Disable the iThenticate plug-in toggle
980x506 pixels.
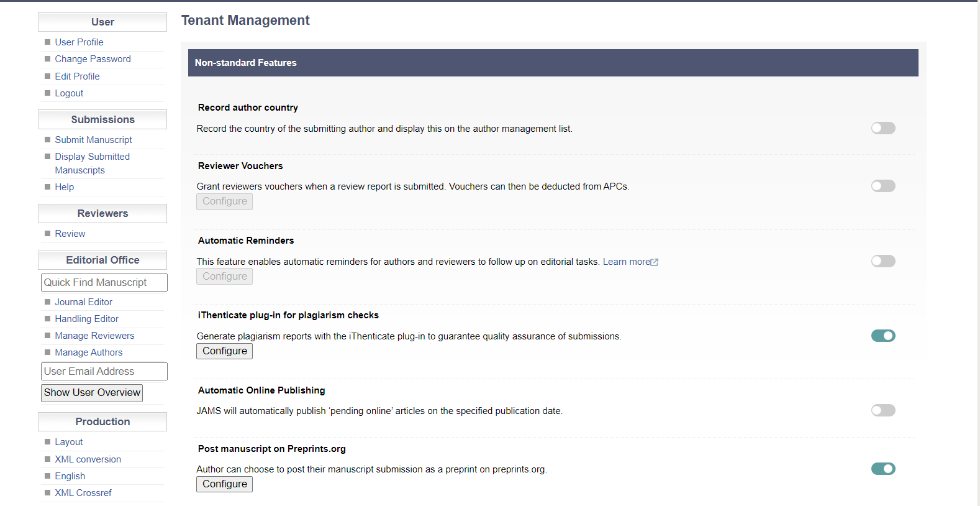[882, 336]
